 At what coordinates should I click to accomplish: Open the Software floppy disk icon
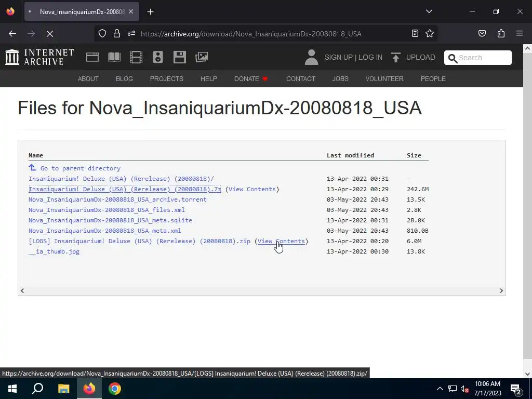pos(179,57)
